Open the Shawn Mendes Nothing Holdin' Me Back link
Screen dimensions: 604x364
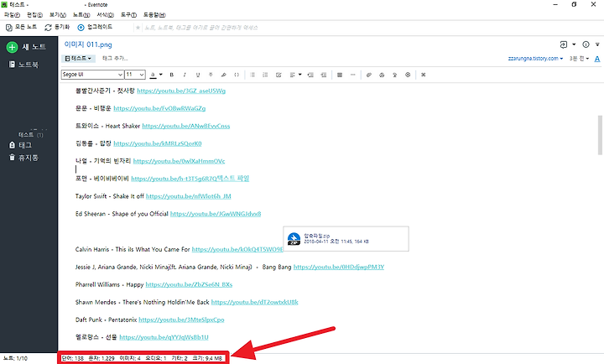255,302
